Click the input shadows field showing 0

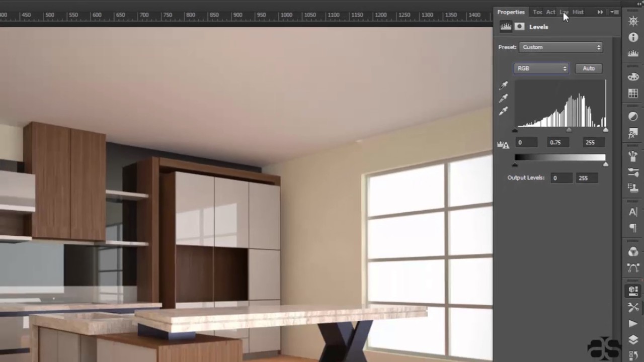click(x=526, y=143)
